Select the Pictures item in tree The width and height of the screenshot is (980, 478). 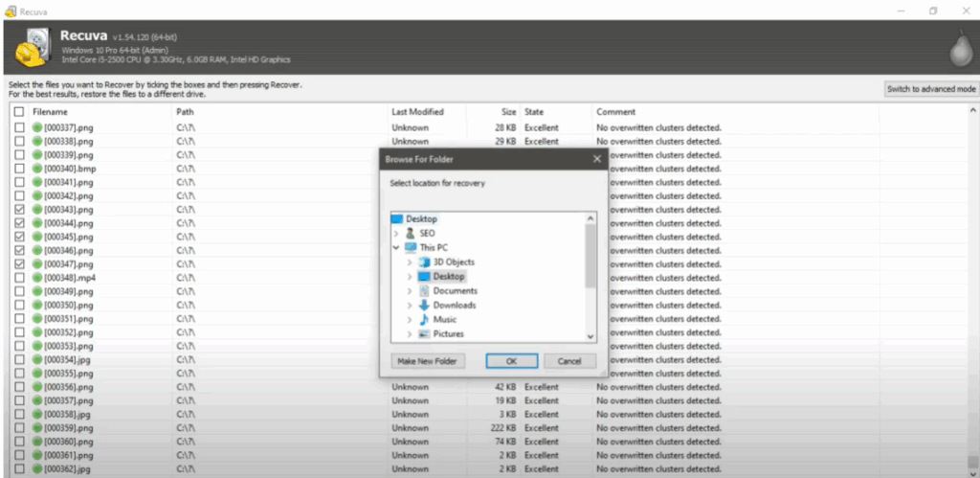point(448,334)
